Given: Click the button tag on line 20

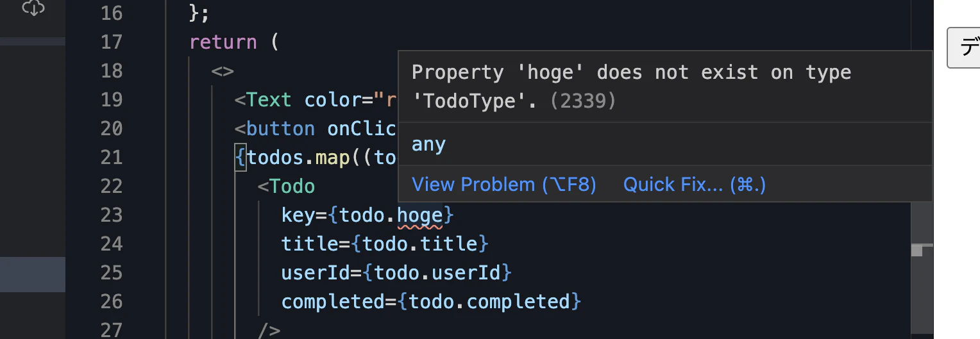Looking at the screenshot, I should coord(280,129).
